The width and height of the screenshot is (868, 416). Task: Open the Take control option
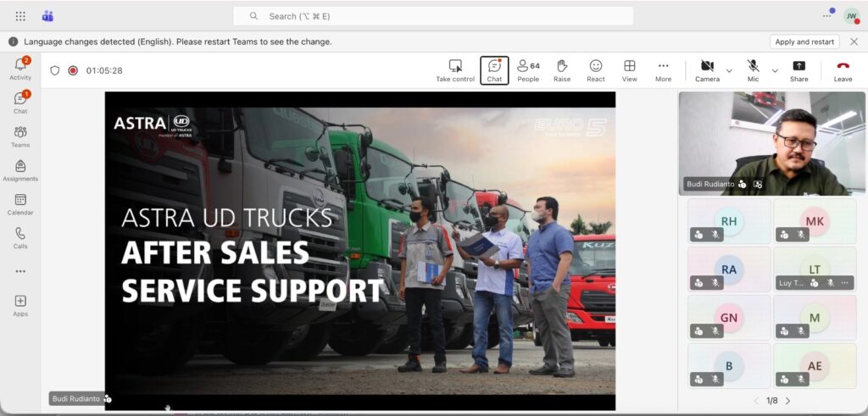click(455, 71)
